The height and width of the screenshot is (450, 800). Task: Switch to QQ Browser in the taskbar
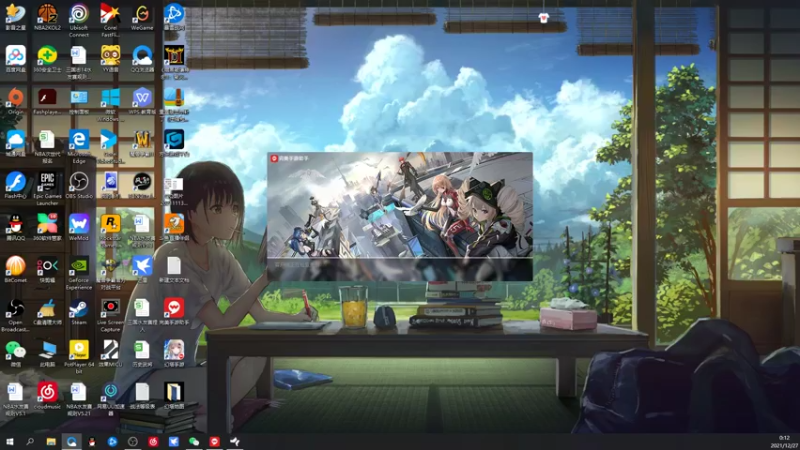(71, 441)
